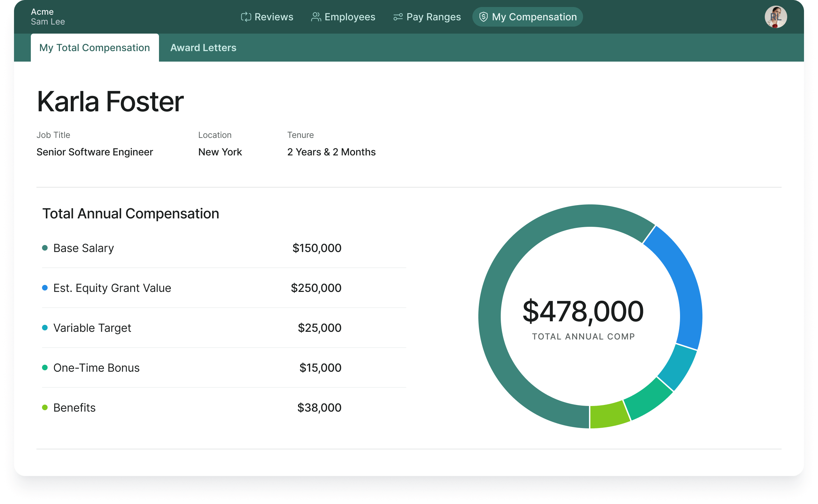Click the Pay Ranges sliders icon
Screen dimensions: 818x504
pos(398,16)
